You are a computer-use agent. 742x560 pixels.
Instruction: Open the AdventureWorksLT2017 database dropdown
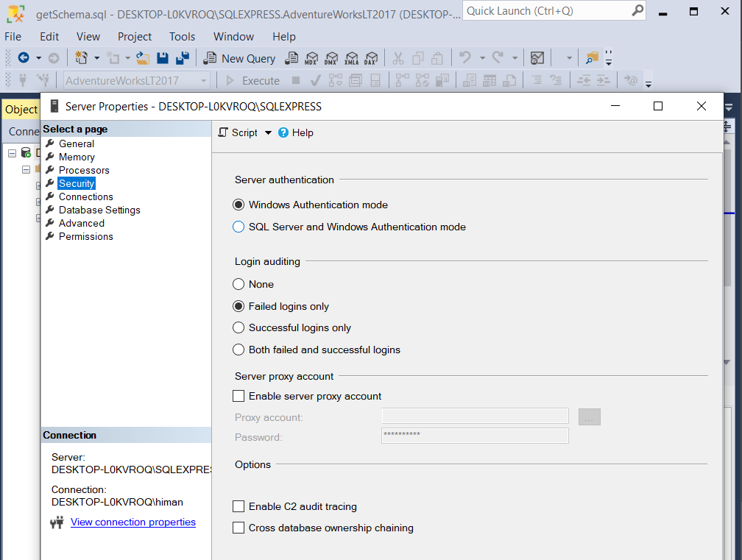[203, 81]
